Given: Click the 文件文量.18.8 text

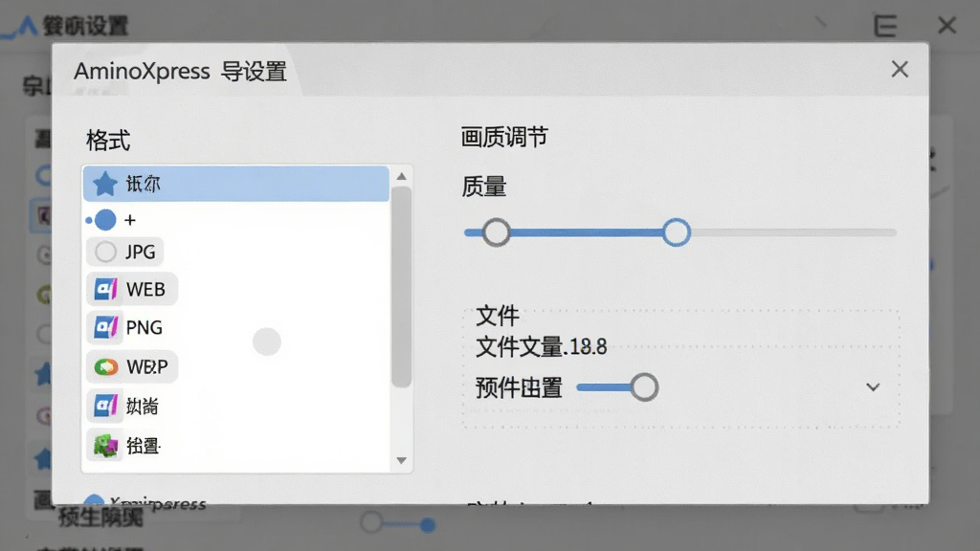Looking at the screenshot, I should pos(542,346).
